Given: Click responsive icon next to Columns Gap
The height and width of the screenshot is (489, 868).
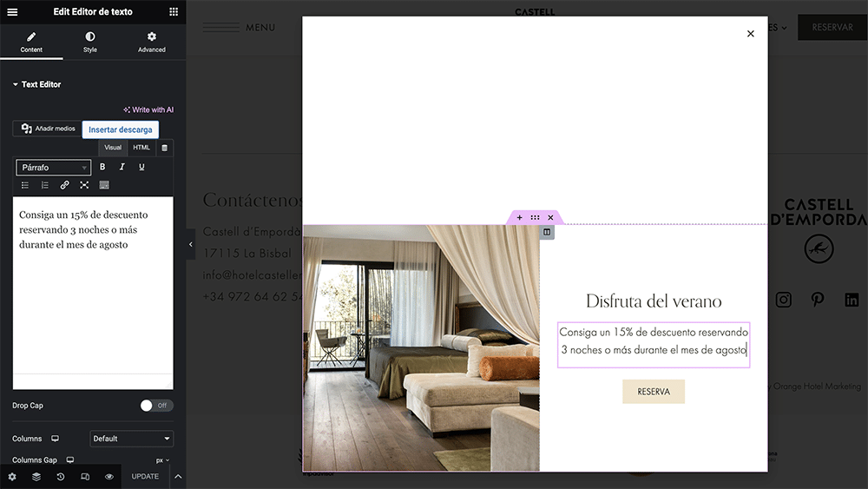Looking at the screenshot, I should (x=70, y=460).
